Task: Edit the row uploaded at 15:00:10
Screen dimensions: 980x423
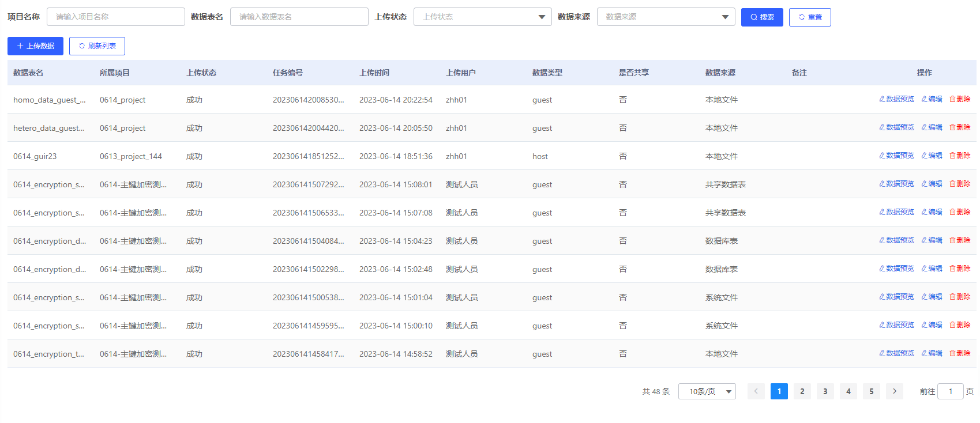Action: pyautogui.click(x=932, y=325)
